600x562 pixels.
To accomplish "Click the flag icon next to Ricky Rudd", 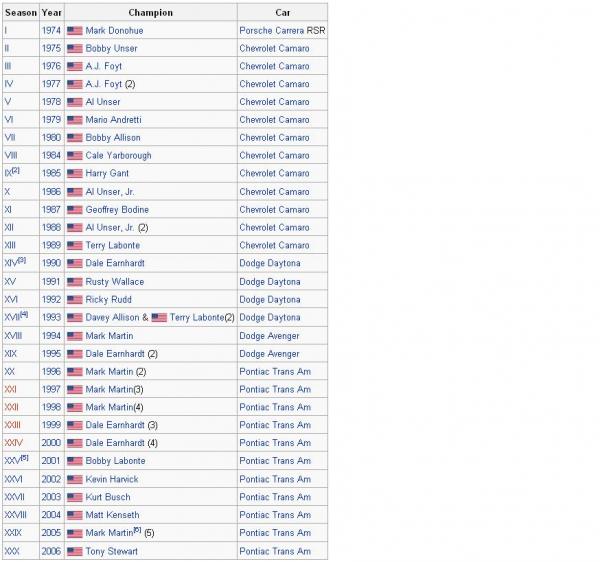I will [x=75, y=300].
